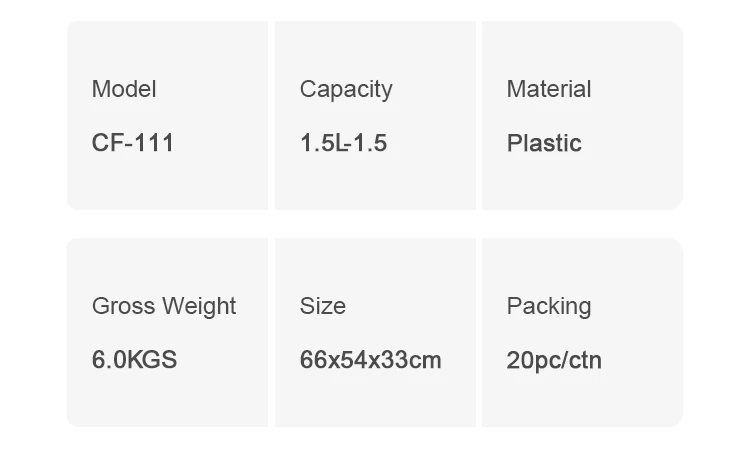Click the Packing heading
This screenshot has width=750, height=462.
point(549,306)
